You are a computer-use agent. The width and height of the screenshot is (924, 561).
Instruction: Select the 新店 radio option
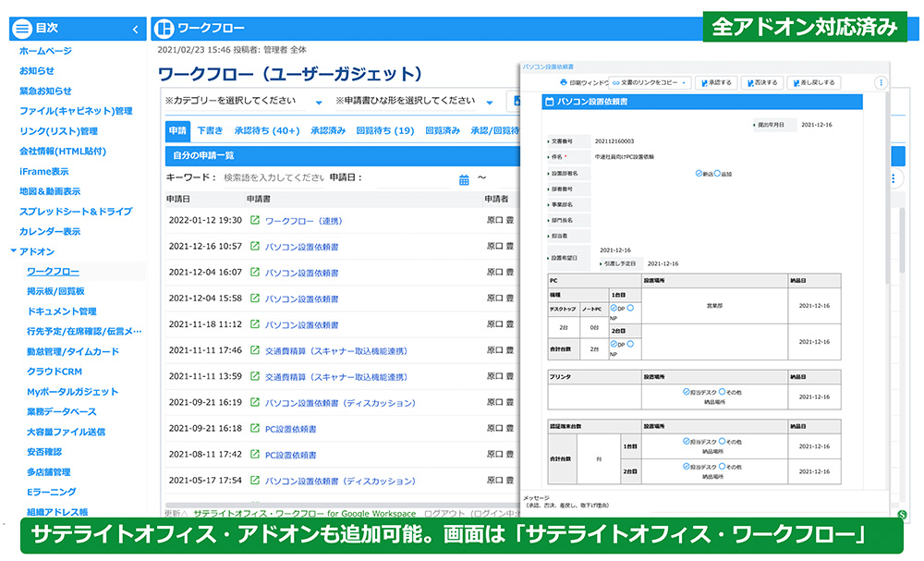(x=699, y=173)
